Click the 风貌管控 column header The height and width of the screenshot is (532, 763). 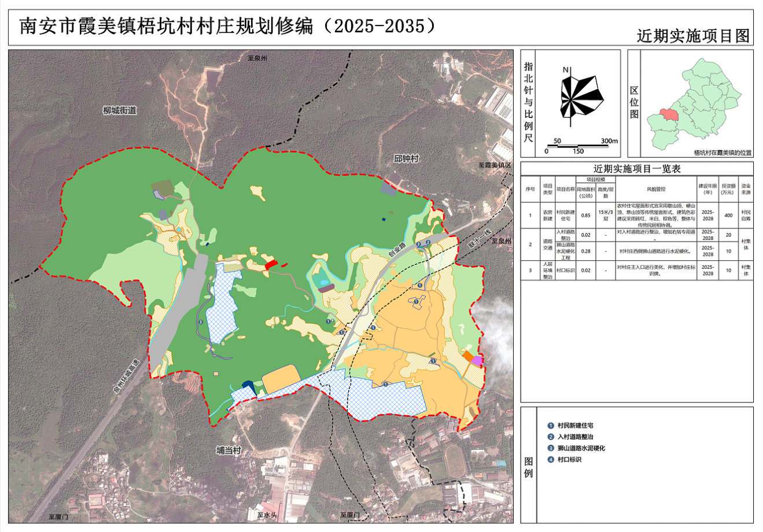coord(655,189)
